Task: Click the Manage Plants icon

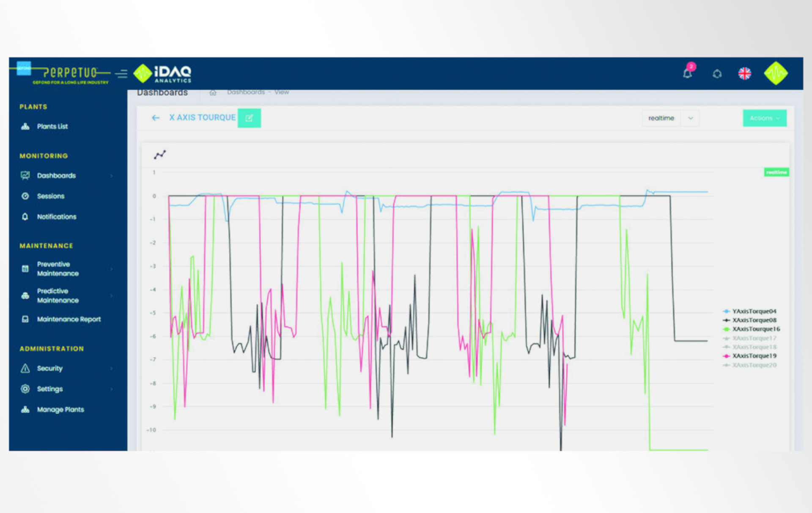Action: [25, 409]
